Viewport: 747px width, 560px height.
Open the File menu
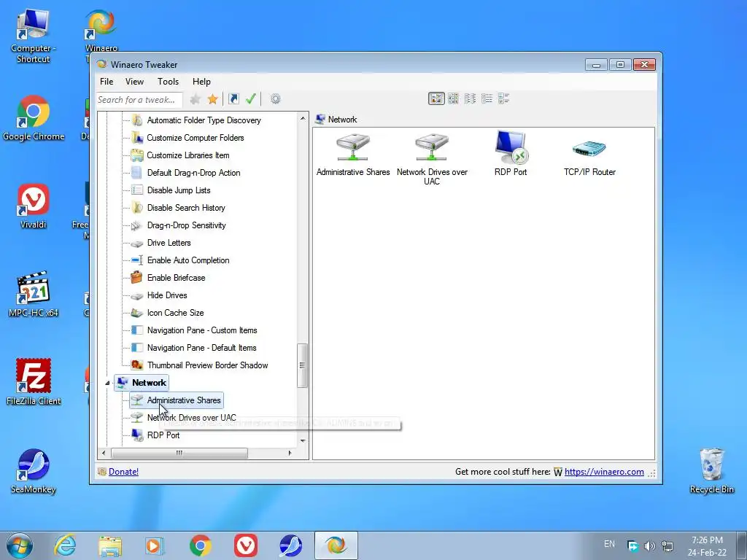107,82
